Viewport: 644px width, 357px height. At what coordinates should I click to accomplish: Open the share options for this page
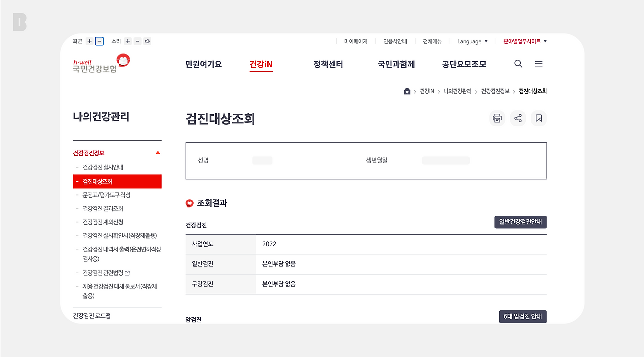[x=518, y=118]
